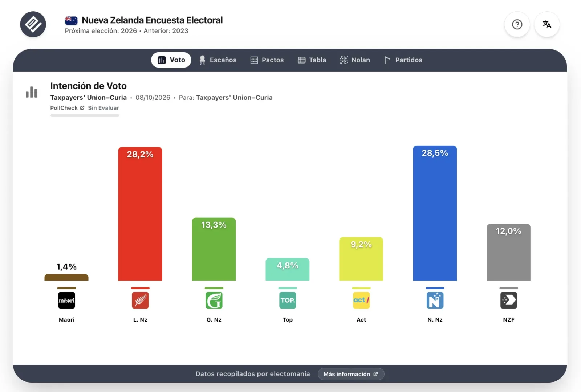Open the PollCheck external link
The width and height of the screenshot is (581, 392).
[x=67, y=108]
